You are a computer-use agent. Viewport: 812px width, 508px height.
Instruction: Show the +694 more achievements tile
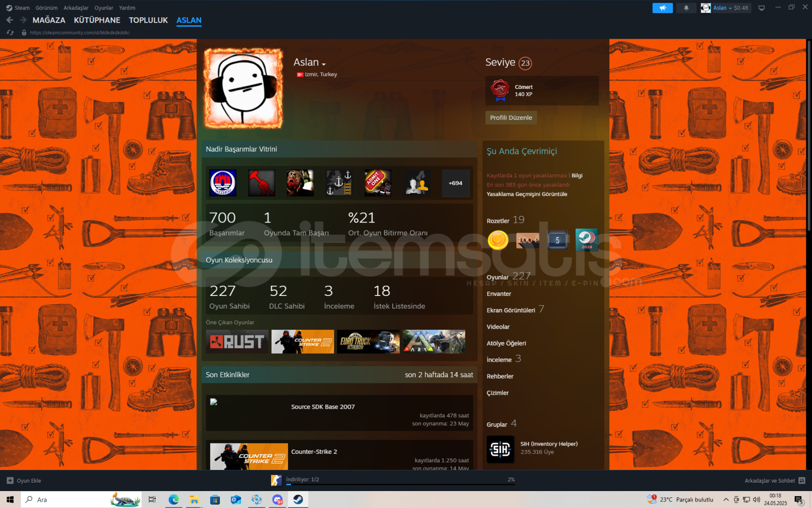455,183
